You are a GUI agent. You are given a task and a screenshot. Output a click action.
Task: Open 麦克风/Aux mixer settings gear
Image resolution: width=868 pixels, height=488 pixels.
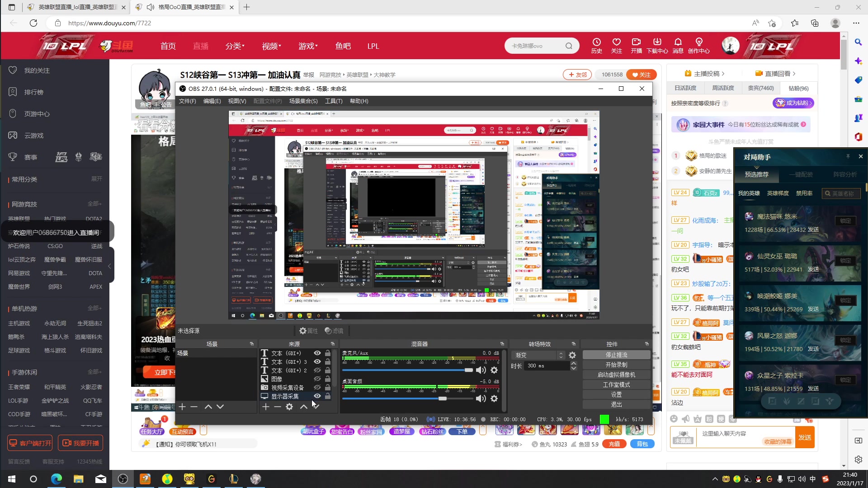tap(494, 370)
